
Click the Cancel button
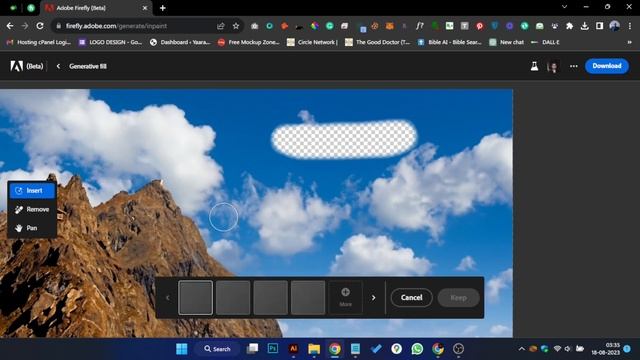point(411,298)
